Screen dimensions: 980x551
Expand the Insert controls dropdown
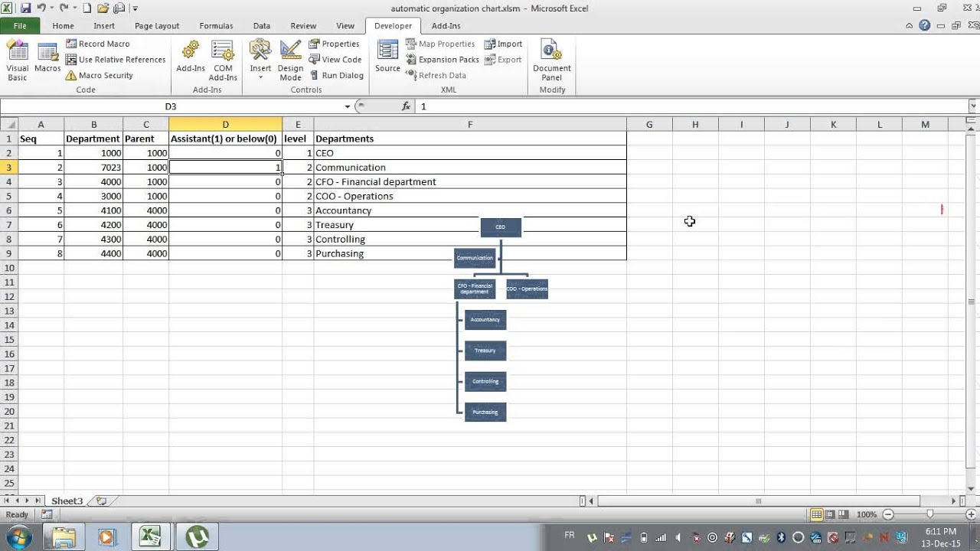[260, 77]
